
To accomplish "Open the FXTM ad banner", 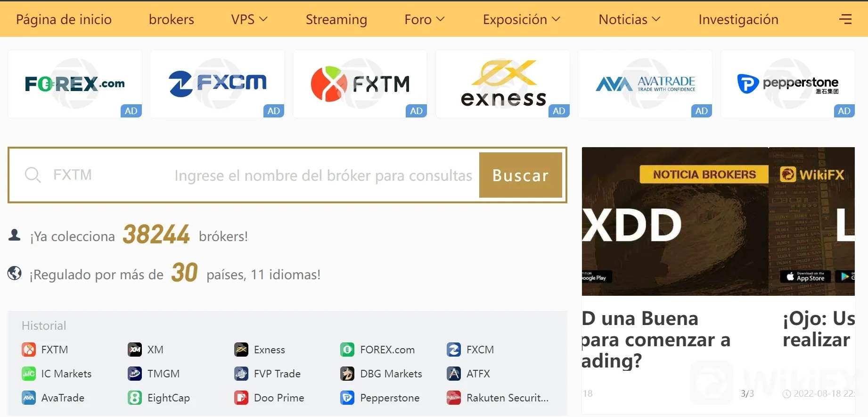I will click(360, 84).
